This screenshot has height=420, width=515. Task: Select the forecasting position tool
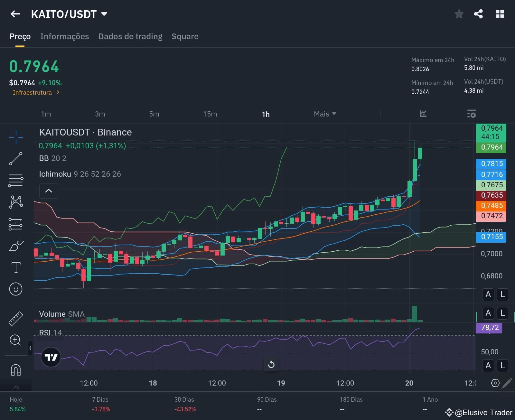[x=16, y=224]
